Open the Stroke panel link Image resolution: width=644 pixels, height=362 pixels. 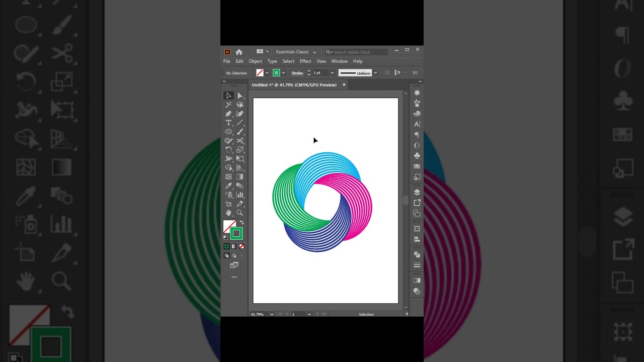297,73
